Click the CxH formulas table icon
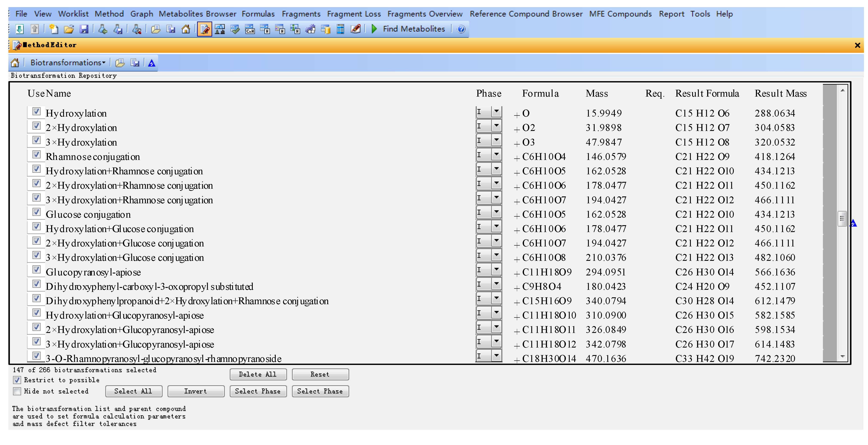 pos(250,29)
